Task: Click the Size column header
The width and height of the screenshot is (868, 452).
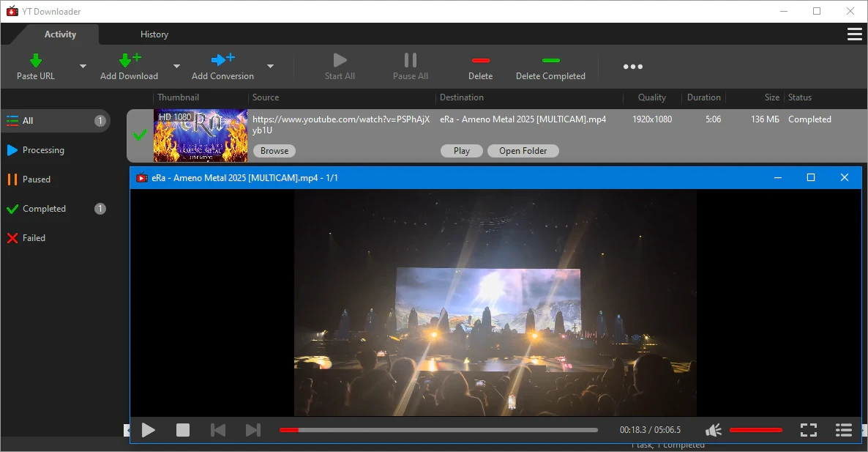Action: coord(771,97)
